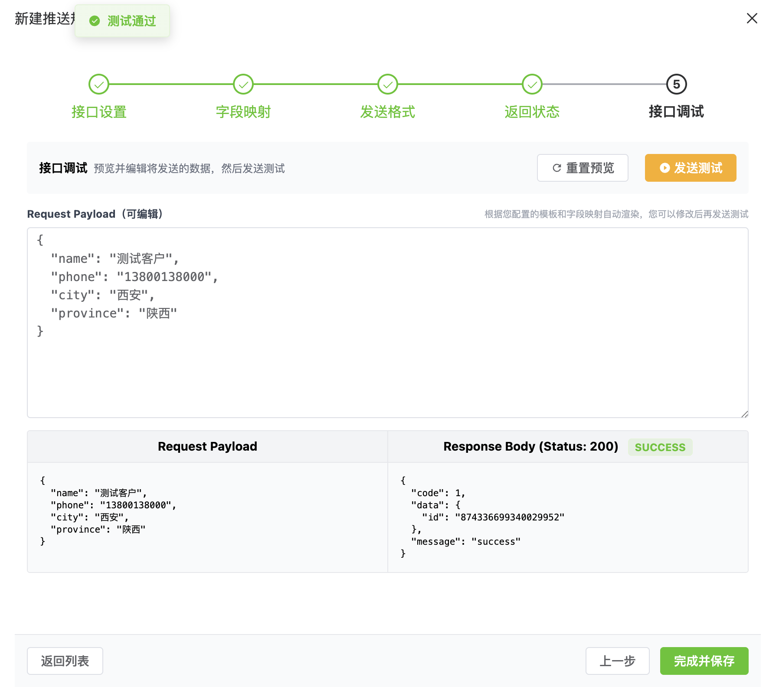Click the textarea resize handle corner
This screenshot has width=766, height=700.
[x=744, y=414]
